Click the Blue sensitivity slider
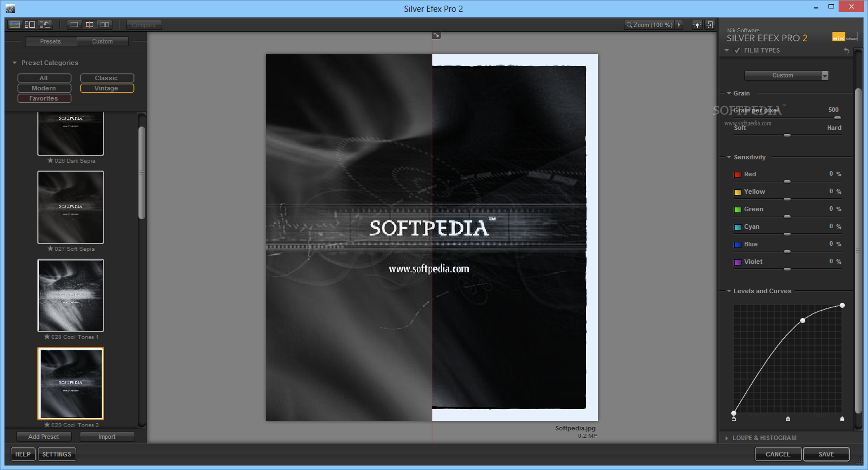868x470 pixels. (x=787, y=251)
